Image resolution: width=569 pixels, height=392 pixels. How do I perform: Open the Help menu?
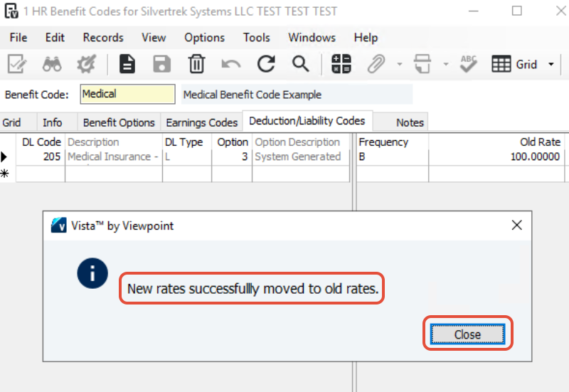coord(366,38)
